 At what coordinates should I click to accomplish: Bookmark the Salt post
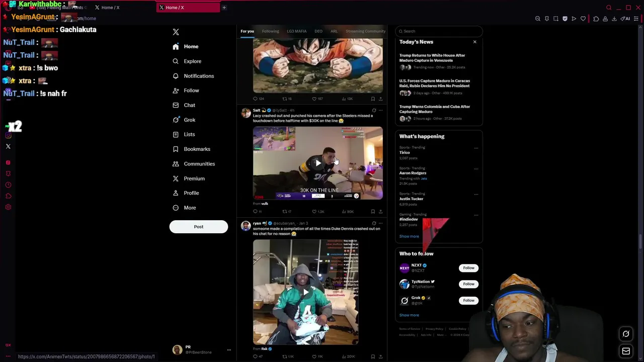[373, 212]
